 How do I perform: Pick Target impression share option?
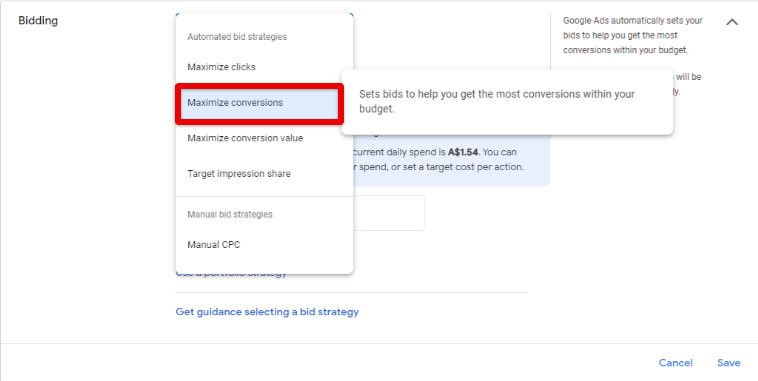[x=264, y=174]
